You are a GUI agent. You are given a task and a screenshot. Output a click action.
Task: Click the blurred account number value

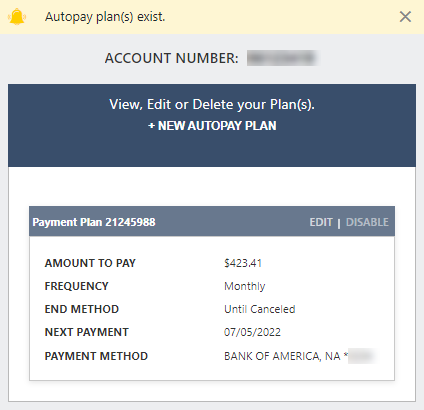282,58
